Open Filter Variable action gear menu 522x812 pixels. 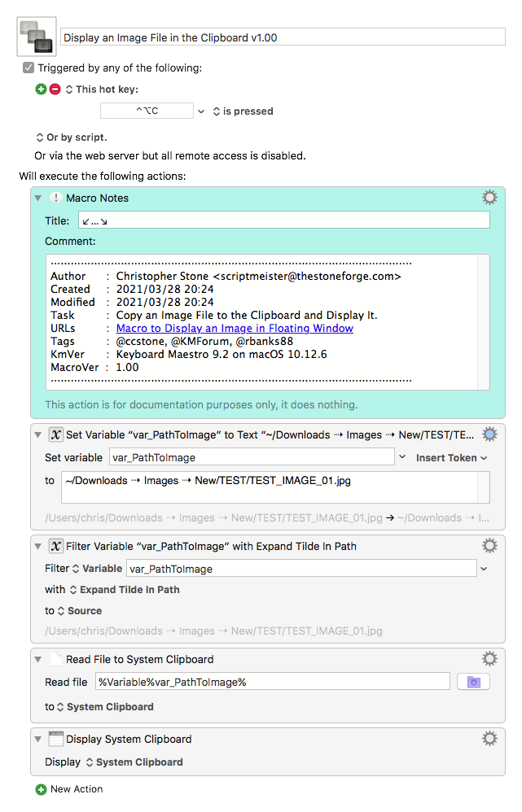(489, 545)
